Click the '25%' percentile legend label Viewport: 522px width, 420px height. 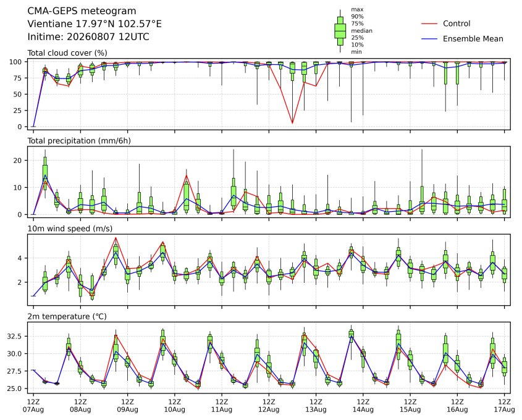point(357,38)
